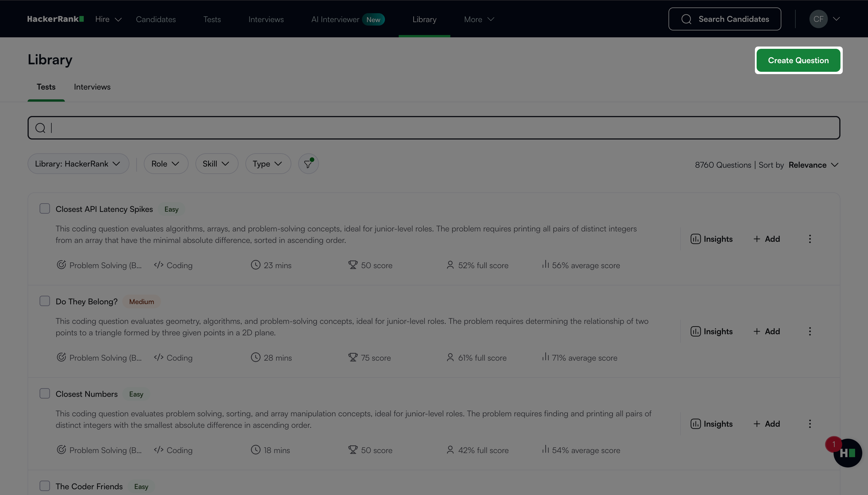Open Insights for Closest API Latency Spikes
Image resolution: width=868 pixels, height=495 pixels.
[711, 239]
